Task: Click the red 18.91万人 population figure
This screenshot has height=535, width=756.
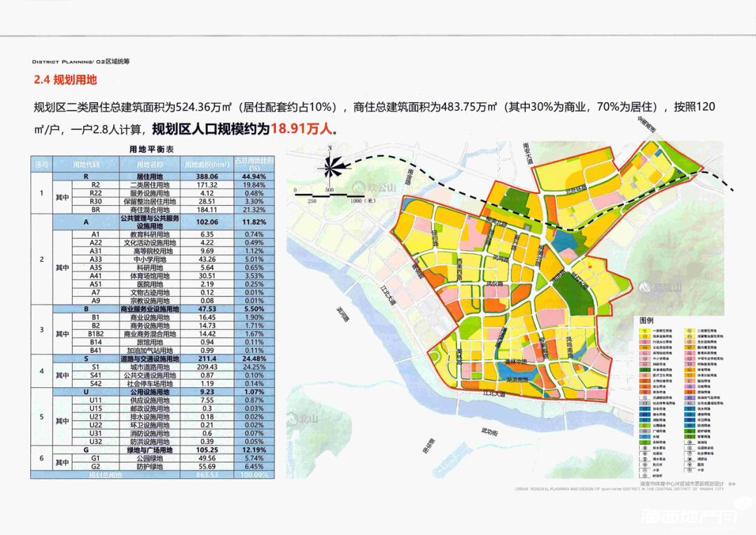Action: point(302,129)
